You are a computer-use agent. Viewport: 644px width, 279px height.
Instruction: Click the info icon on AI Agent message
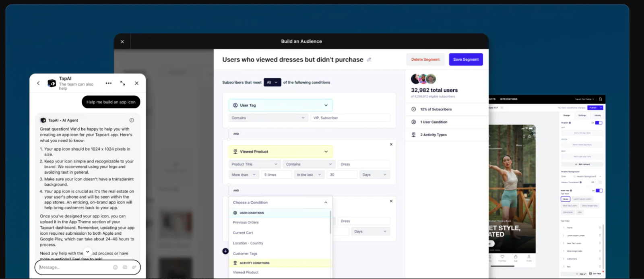[132, 120]
